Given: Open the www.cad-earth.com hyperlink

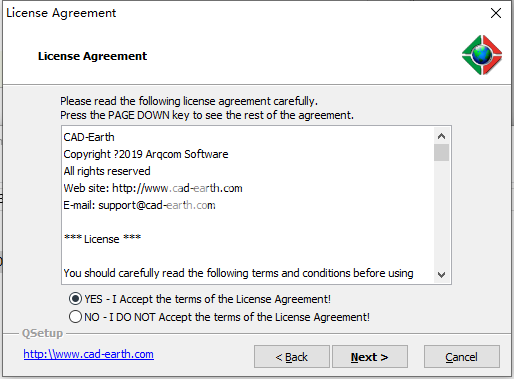Looking at the screenshot, I should click(88, 354).
